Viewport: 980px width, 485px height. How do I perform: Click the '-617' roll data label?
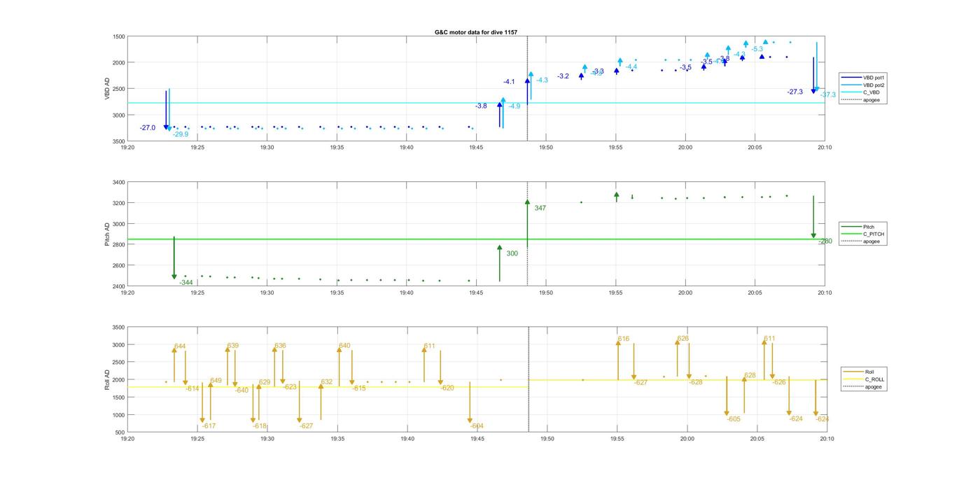click(209, 426)
